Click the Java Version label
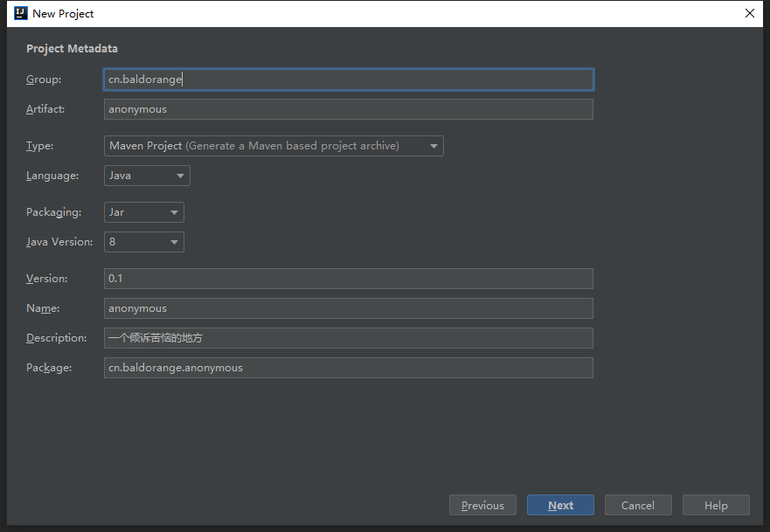Image resolution: width=770 pixels, height=532 pixels. point(59,242)
